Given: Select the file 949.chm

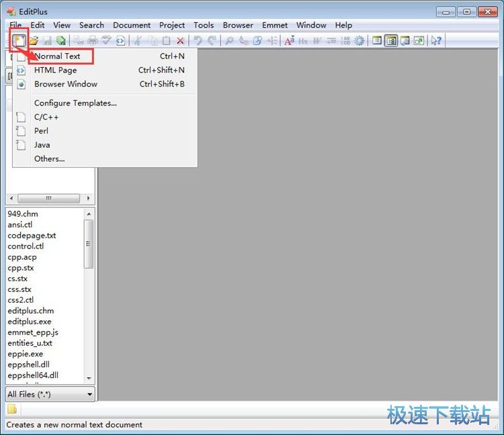Looking at the screenshot, I should tap(23, 214).
